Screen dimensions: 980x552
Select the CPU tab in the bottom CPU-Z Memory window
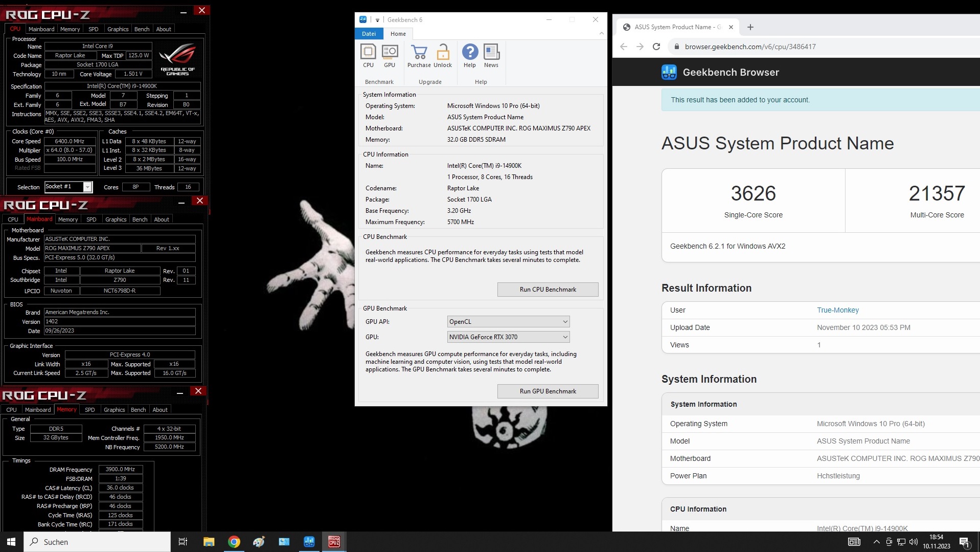(11, 410)
